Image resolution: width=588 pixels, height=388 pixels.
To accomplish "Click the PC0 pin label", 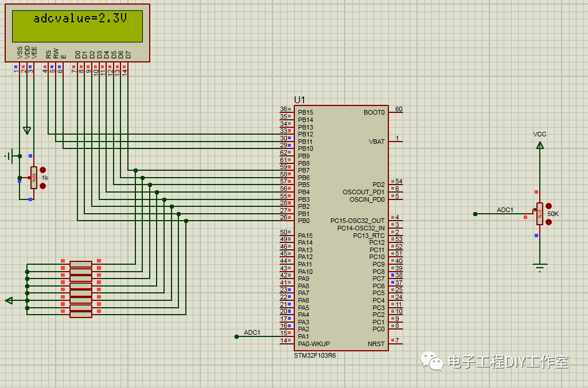I will (379, 329).
